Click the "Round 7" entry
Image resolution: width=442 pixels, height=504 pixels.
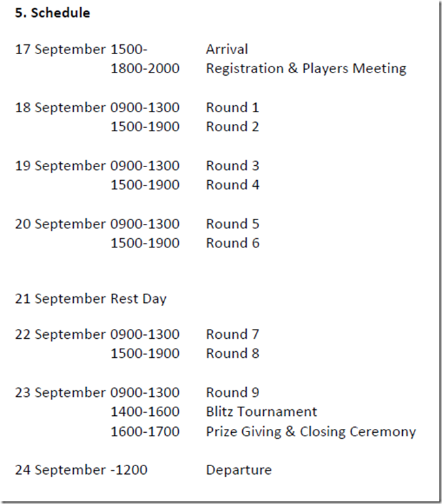pos(232,334)
